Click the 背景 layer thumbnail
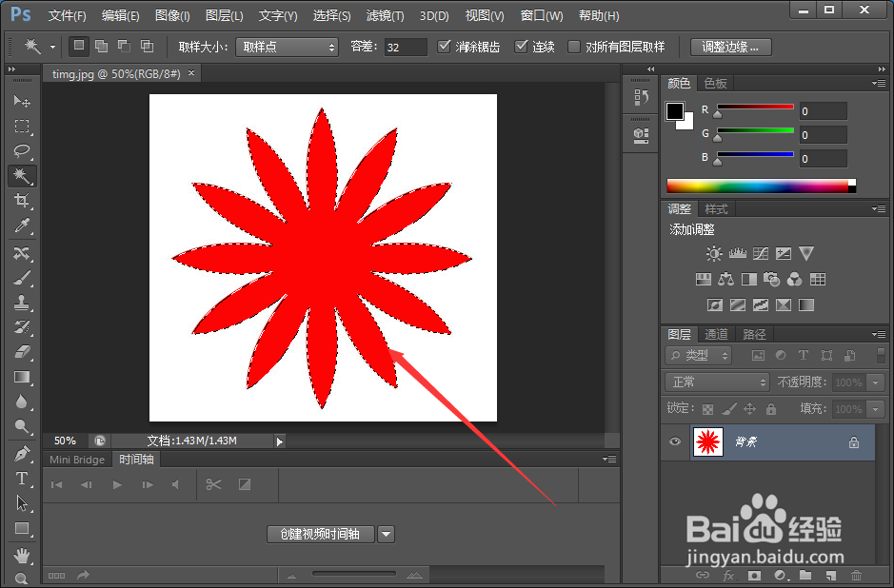 point(707,442)
